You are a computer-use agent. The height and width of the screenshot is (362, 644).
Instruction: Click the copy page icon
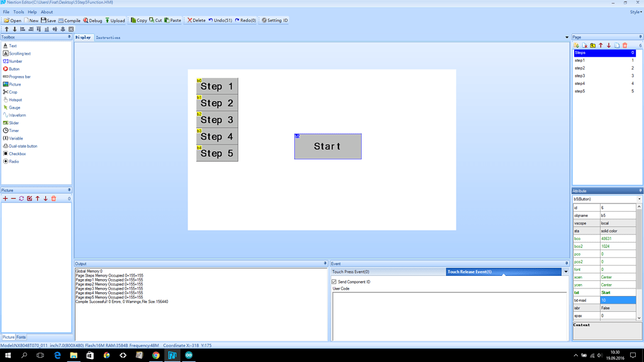(x=617, y=45)
